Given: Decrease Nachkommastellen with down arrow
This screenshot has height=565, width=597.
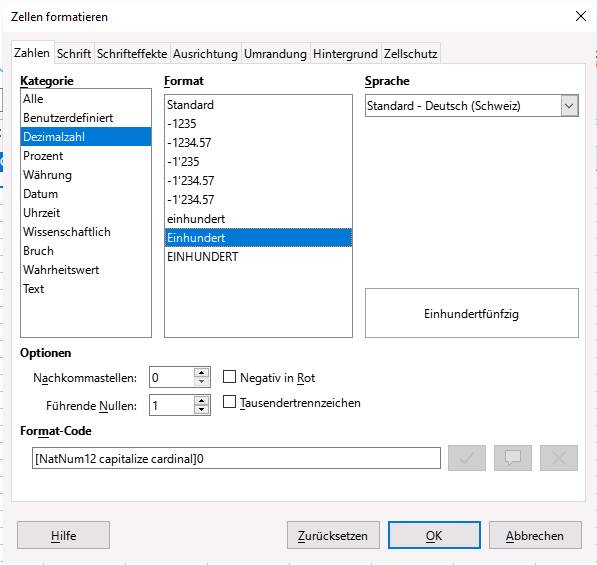Looking at the screenshot, I should point(201,382).
